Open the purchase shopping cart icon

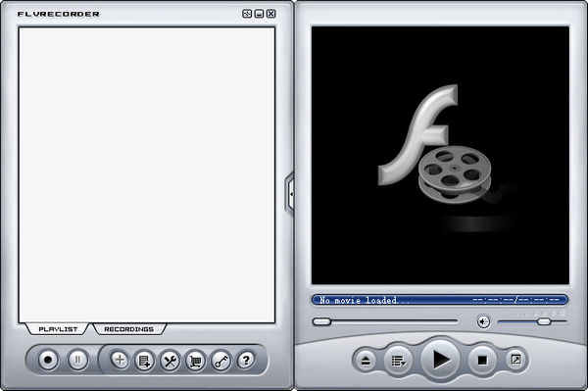click(195, 361)
